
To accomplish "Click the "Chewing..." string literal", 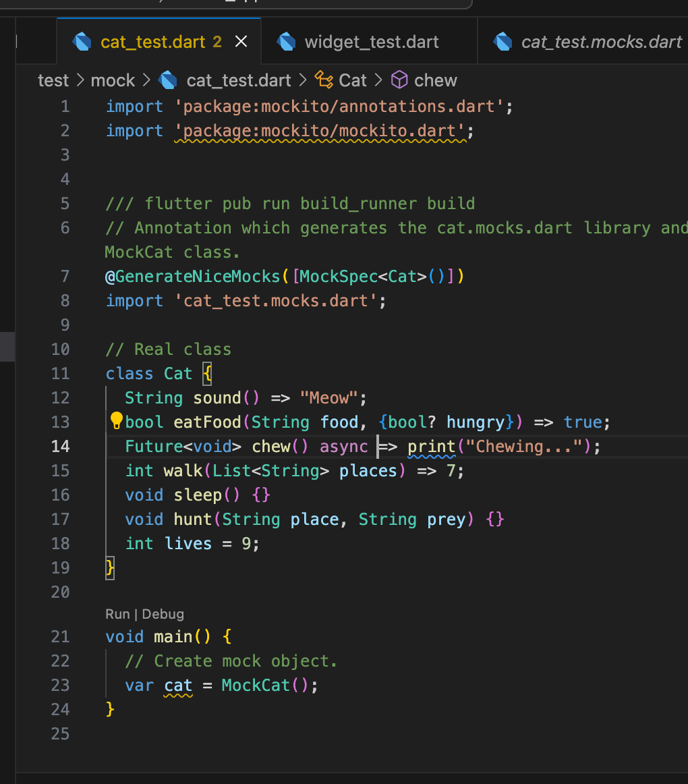I will pos(525,447).
